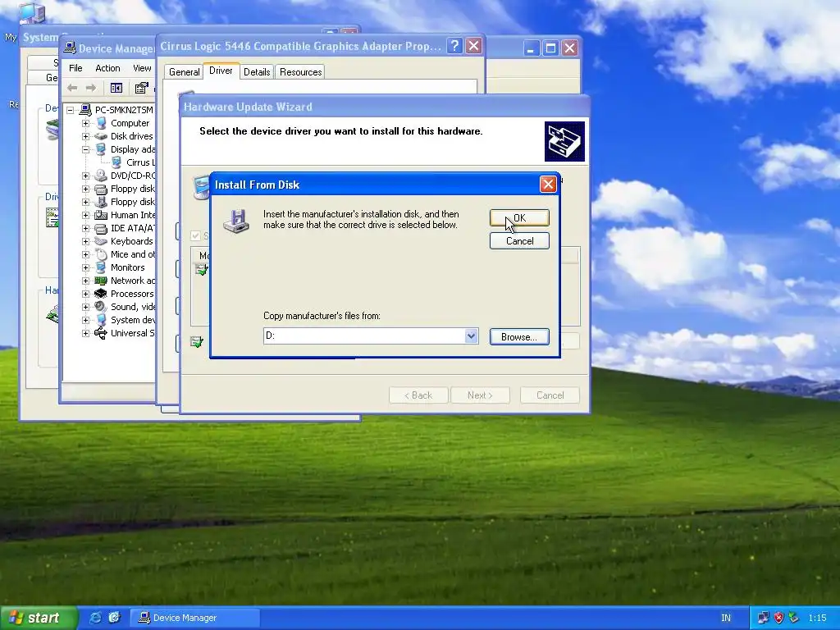The image size is (840, 630).
Task: Select the Display adapters tree icon
Action: tap(101, 149)
